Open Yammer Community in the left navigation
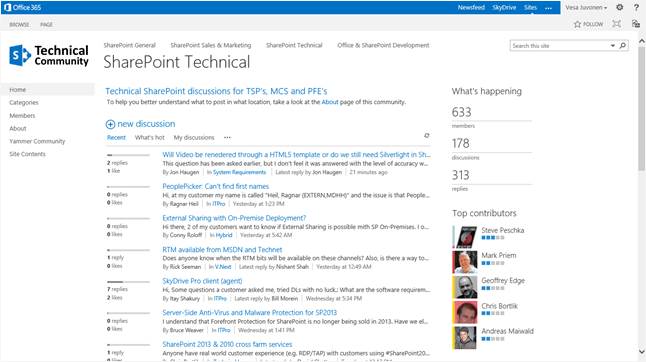 37,141
